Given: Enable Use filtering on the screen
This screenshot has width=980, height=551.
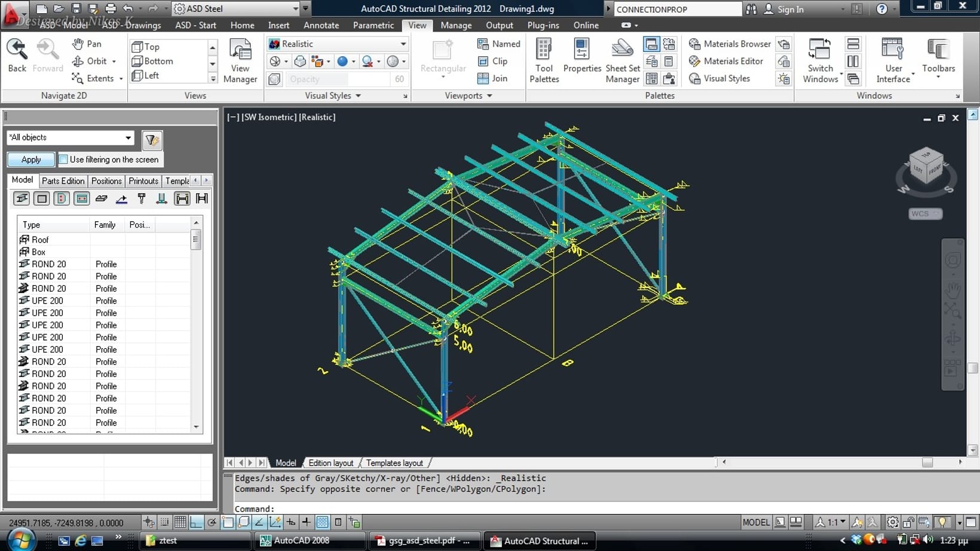Looking at the screenshot, I should coord(63,160).
